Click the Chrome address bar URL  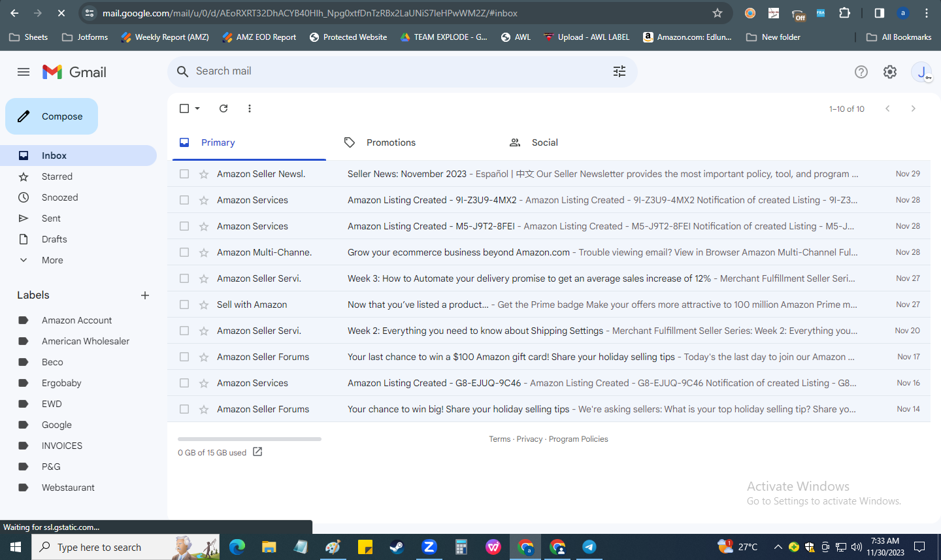click(x=310, y=13)
